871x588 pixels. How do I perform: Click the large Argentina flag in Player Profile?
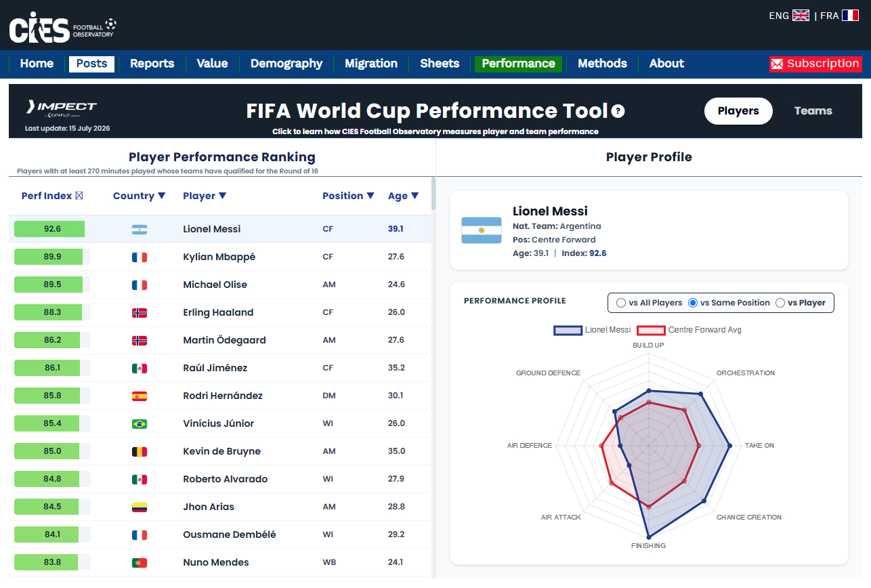(482, 230)
